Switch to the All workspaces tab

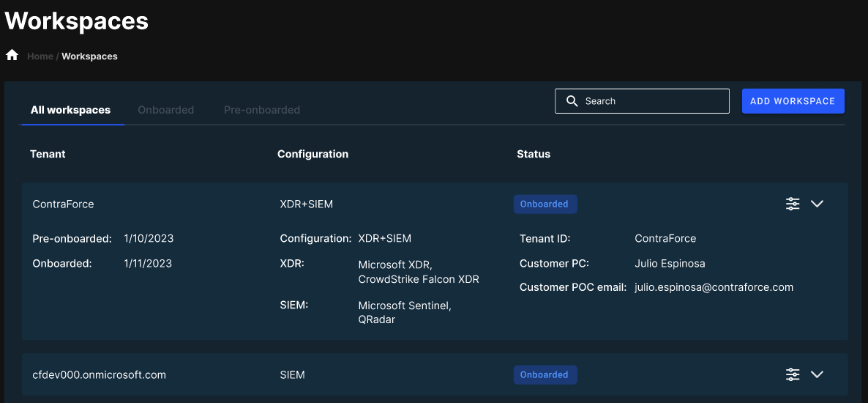pyautogui.click(x=70, y=110)
